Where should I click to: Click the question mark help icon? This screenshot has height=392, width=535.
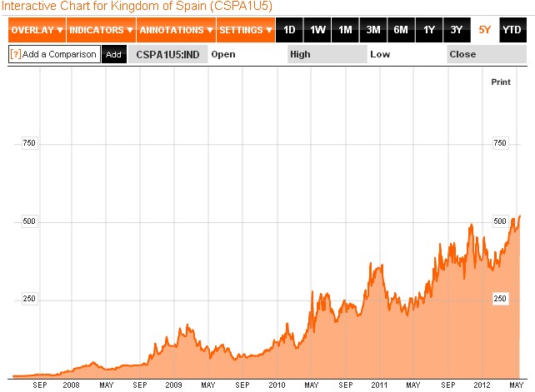(16, 54)
